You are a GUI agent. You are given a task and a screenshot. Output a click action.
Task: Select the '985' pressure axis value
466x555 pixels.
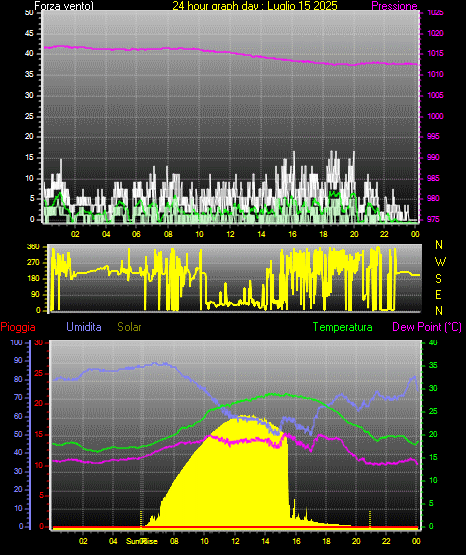click(433, 178)
